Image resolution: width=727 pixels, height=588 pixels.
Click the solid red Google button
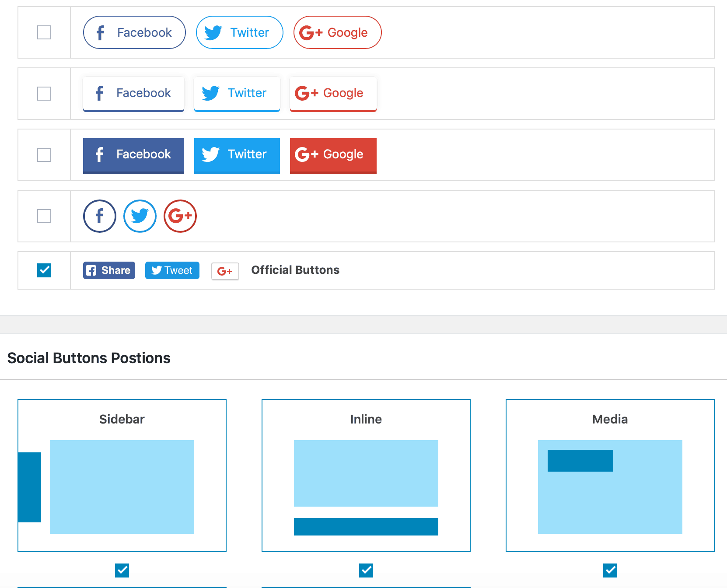pos(333,156)
